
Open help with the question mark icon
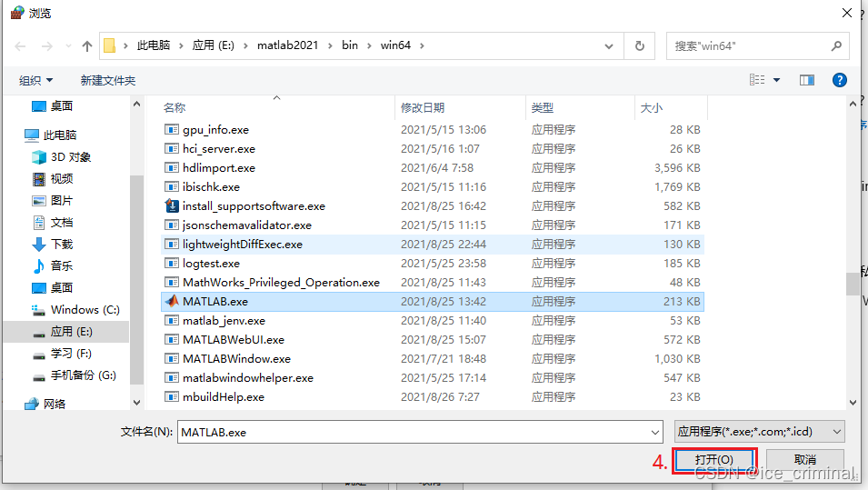click(839, 80)
